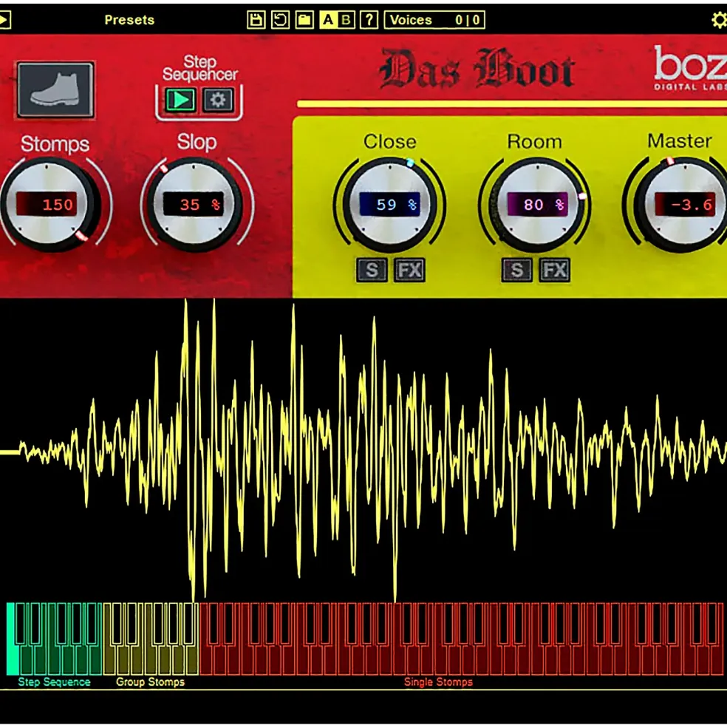Click the yellow waveform display
This screenshot has height=728, width=727.
click(363, 450)
